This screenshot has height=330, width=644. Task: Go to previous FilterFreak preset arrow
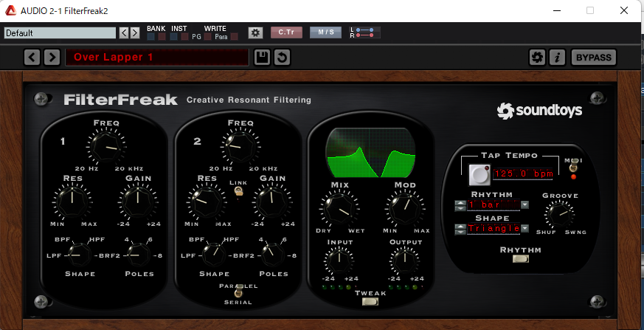point(32,57)
